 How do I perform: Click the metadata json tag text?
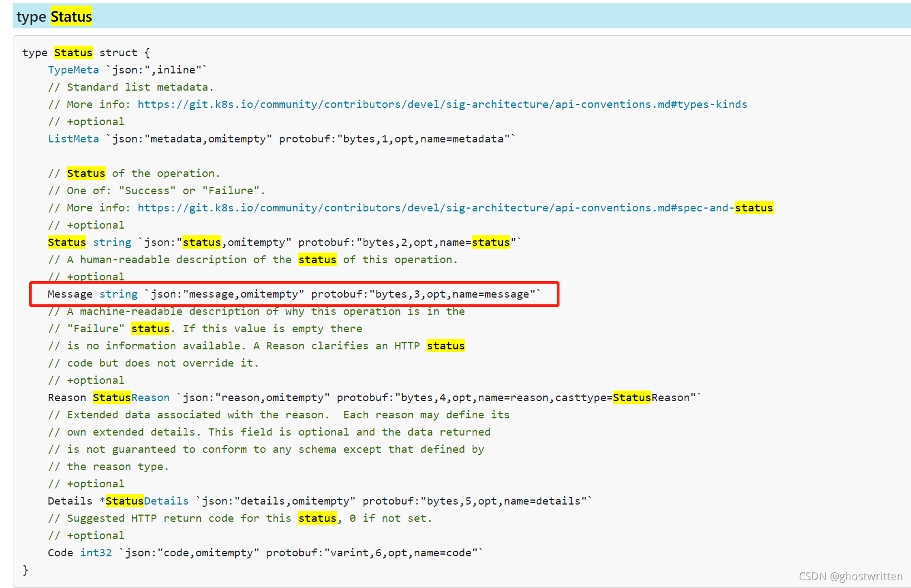point(189,139)
